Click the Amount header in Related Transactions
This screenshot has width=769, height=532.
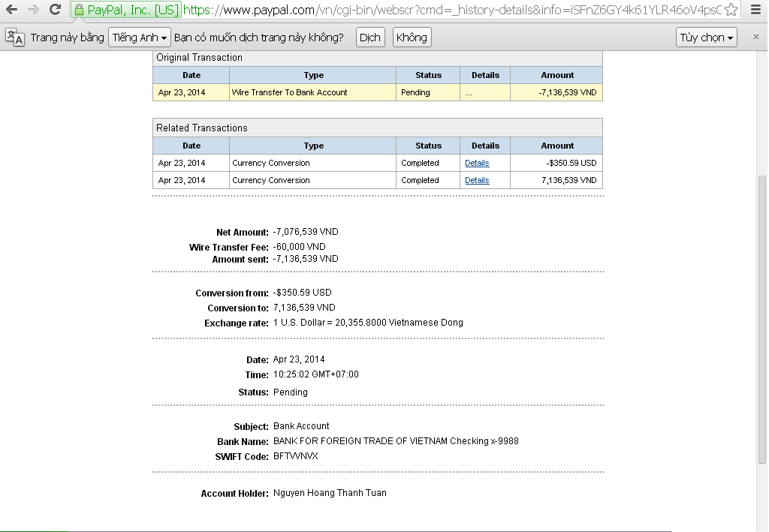click(x=557, y=146)
